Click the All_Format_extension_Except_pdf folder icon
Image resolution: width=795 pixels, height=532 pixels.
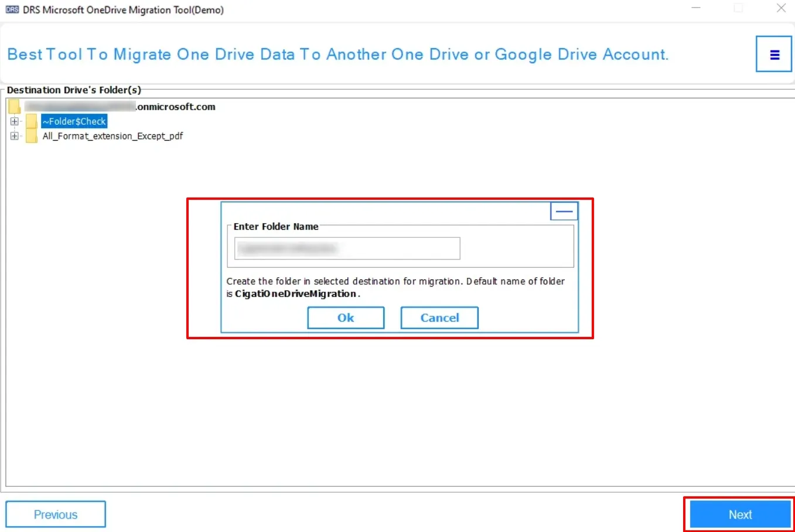[x=32, y=136]
